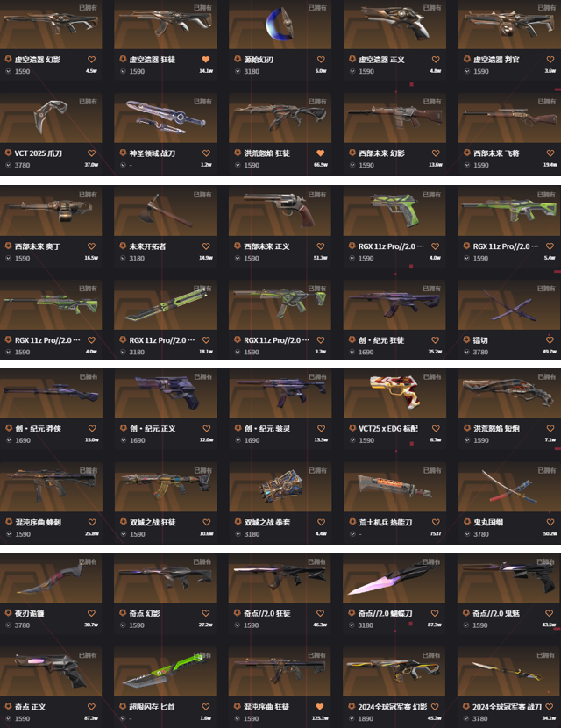The height and width of the screenshot is (728, 561).
Task: Open the 西部未来 奥丁 weapon image
Action: [x=51, y=211]
